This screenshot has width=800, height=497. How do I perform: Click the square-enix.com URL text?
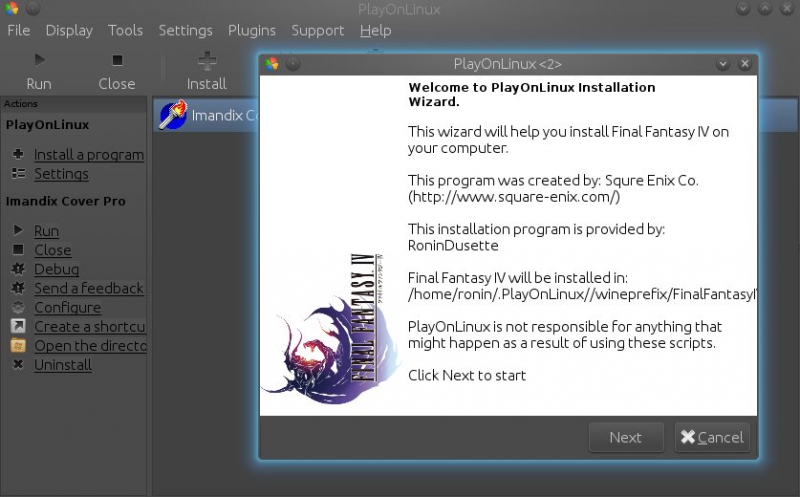point(514,197)
